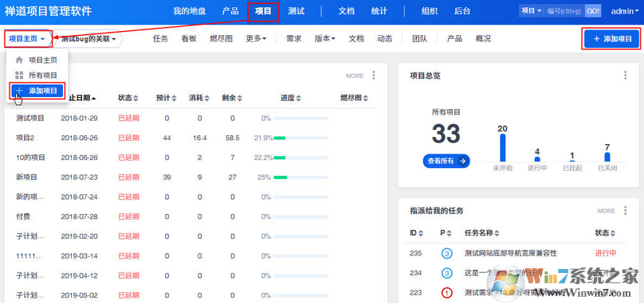The width and height of the screenshot is (644, 304).
Task: Open the 任务 sub-menu item
Action: coord(160,39)
